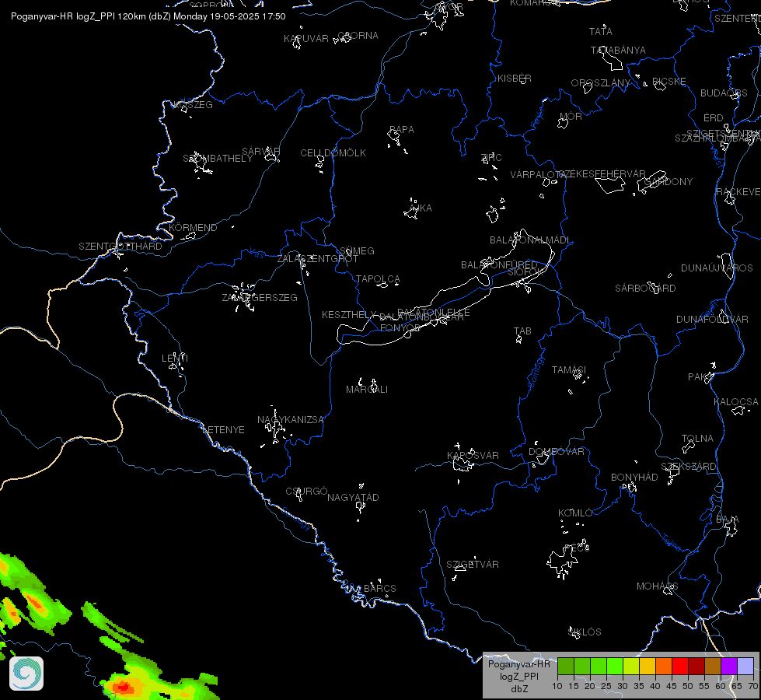Screen dimensions: 761x700
Task: Click the KALOCSA city label
Action: 736,402
